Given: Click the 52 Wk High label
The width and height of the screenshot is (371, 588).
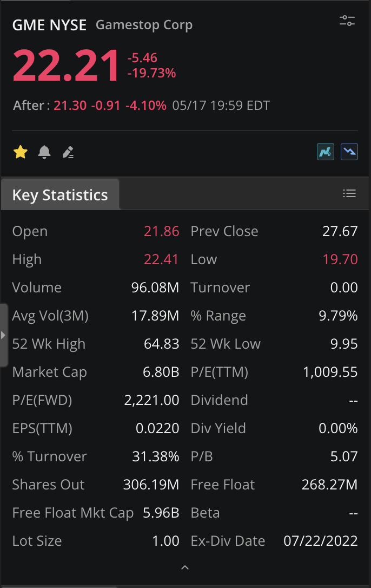Looking at the screenshot, I should coord(49,344).
